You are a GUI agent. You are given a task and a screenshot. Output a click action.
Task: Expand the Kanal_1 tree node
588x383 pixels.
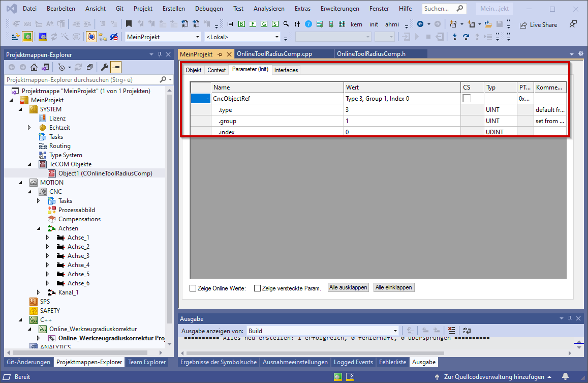click(39, 292)
